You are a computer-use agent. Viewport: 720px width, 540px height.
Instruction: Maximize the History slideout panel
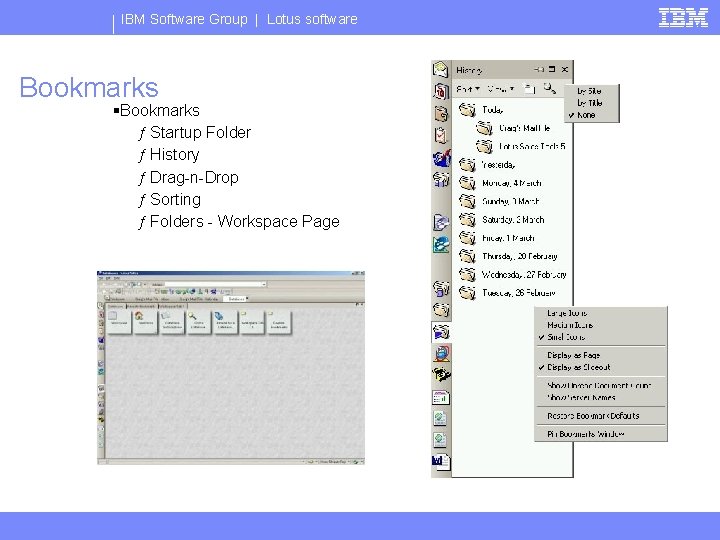(552, 69)
